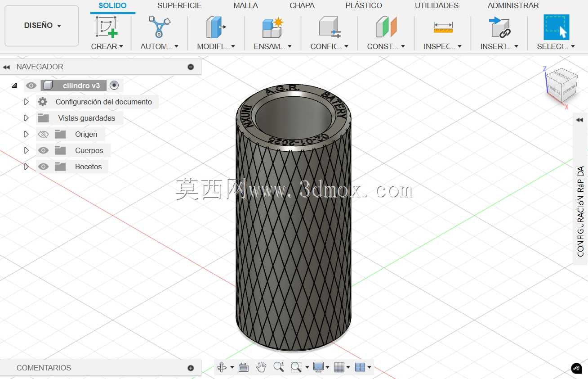The height and width of the screenshot is (379, 588).
Task: Open the Display Settings monitor icon
Action: tap(318, 367)
